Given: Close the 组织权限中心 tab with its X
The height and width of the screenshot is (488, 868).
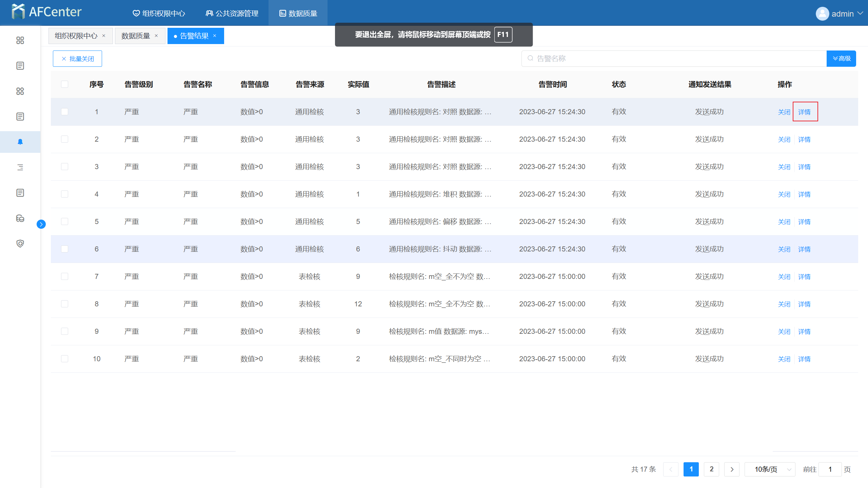Looking at the screenshot, I should point(104,36).
